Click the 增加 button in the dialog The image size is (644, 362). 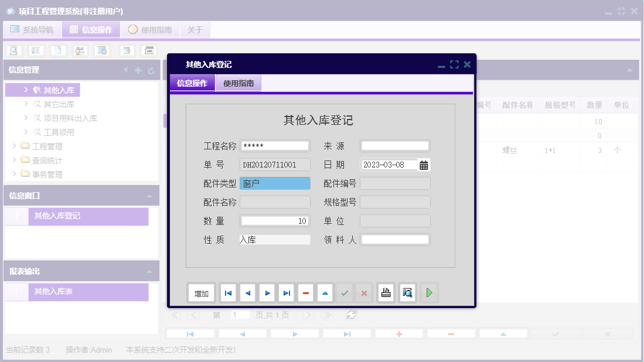pyautogui.click(x=201, y=293)
